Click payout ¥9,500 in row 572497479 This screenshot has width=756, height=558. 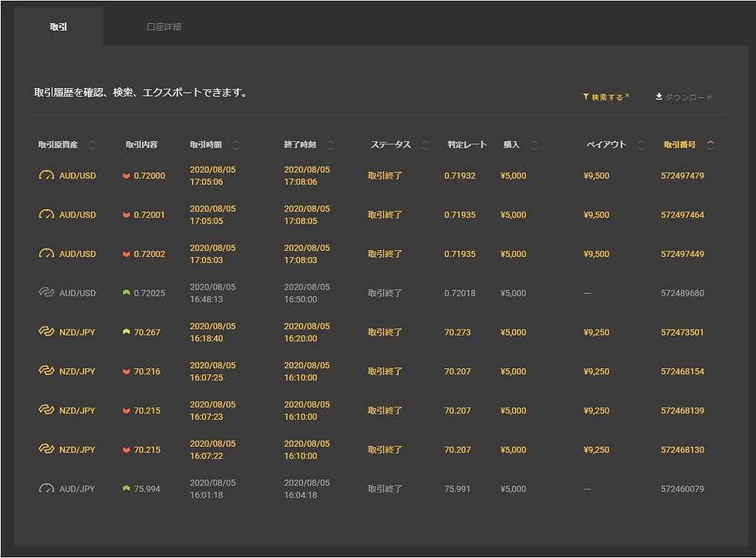pyautogui.click(x=596, y=175)
